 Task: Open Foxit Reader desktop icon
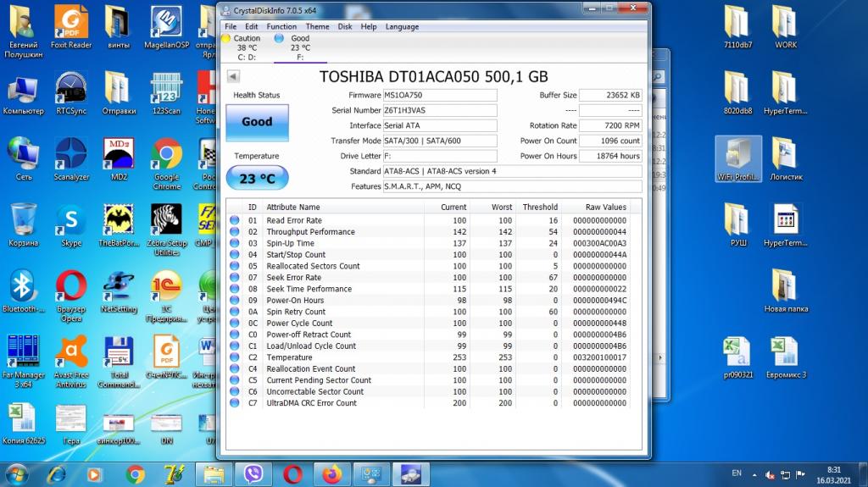(71, 26)
